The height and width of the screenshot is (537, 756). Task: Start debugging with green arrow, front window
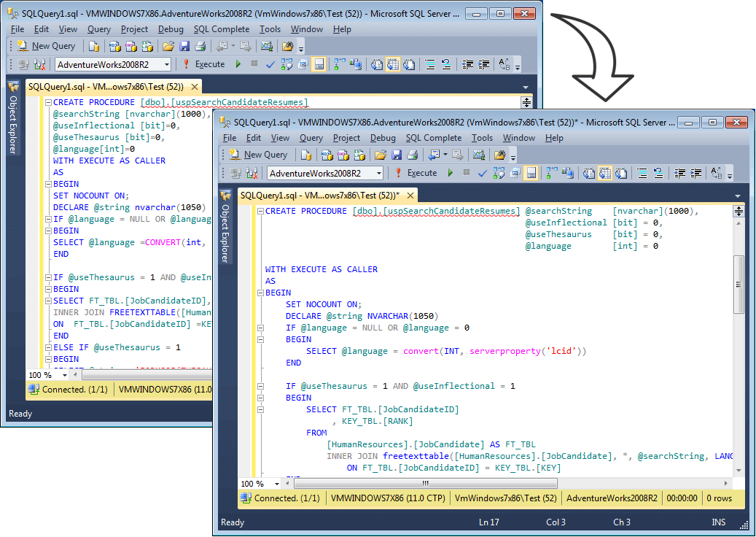click(451, 173)
